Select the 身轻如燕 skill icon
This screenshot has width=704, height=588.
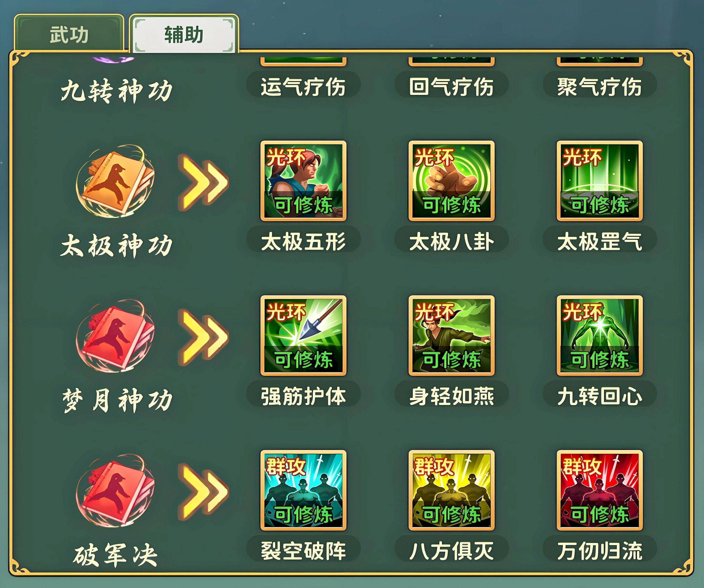click(451, 336)
